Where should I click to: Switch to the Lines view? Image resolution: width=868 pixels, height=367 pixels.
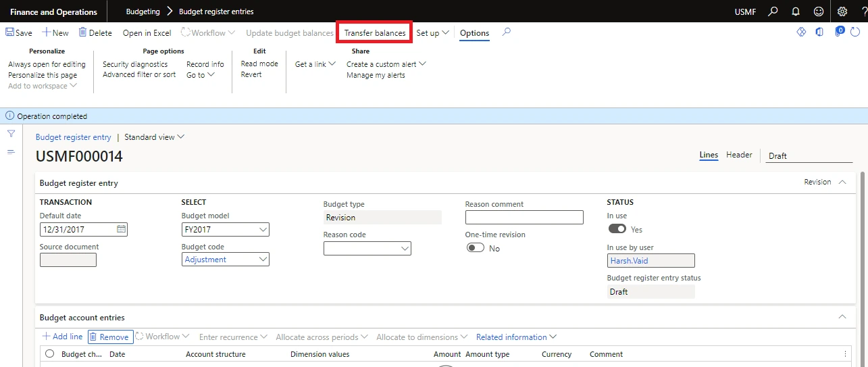coord(709,155)
